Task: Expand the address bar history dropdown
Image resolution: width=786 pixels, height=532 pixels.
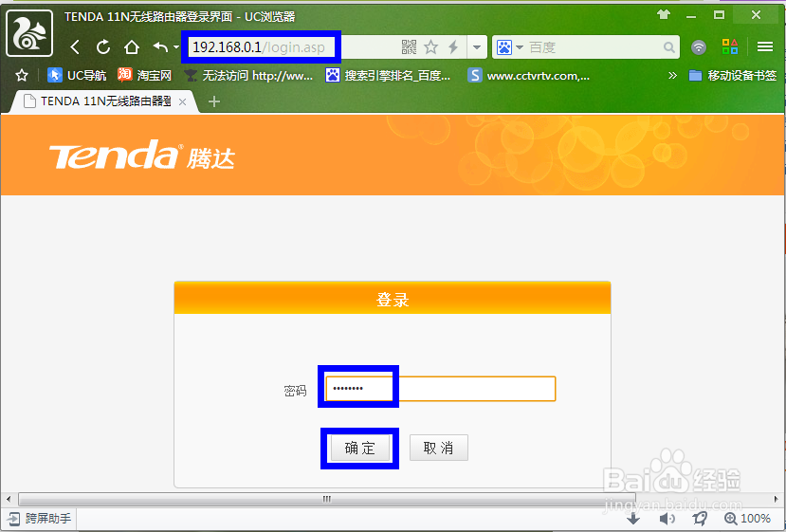Action: tap(477, 47)
